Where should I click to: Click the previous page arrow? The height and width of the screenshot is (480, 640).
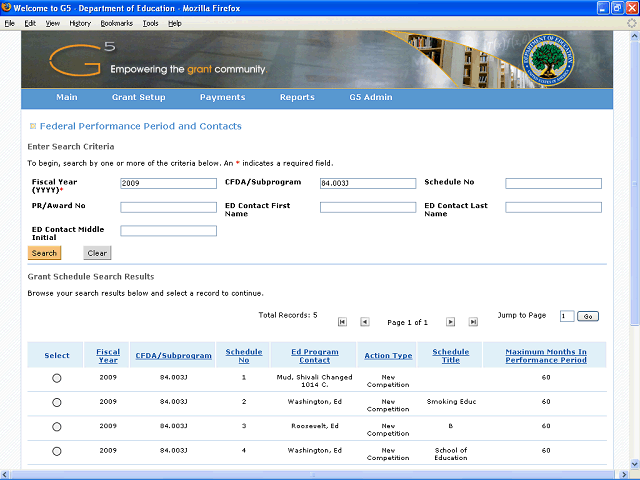coord(365,322)
